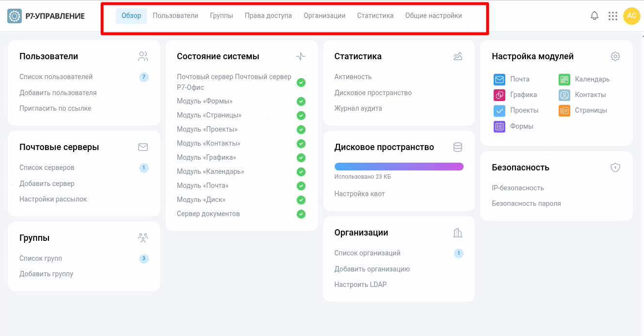Click the green check for Модуль «Почта»
The width and height of the screenshot is (644, 336).
pos(301,186)
